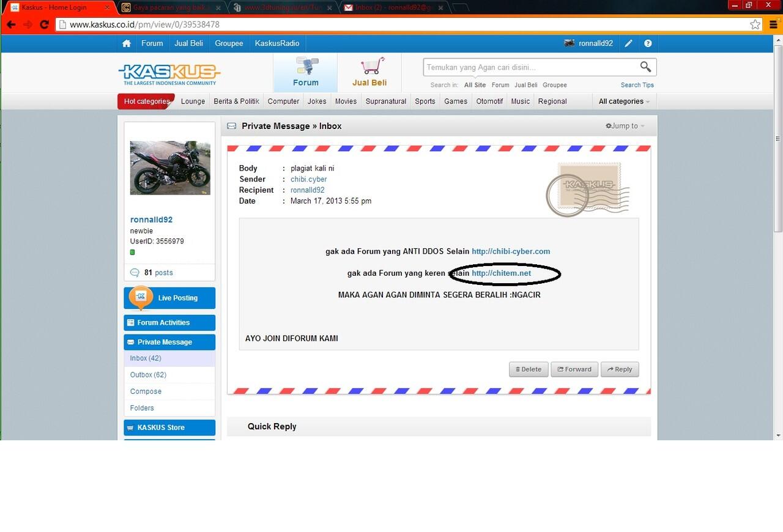Expand the Jump to dropdown

(x=625, y=126)
